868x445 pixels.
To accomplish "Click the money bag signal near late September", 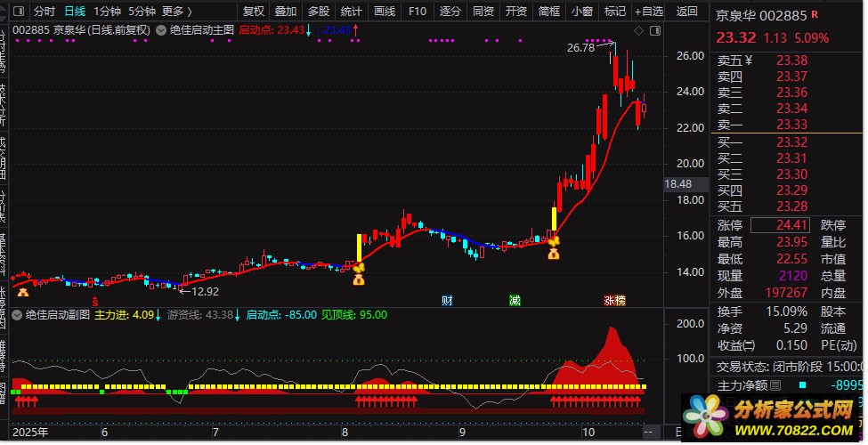I will point(554,254).
